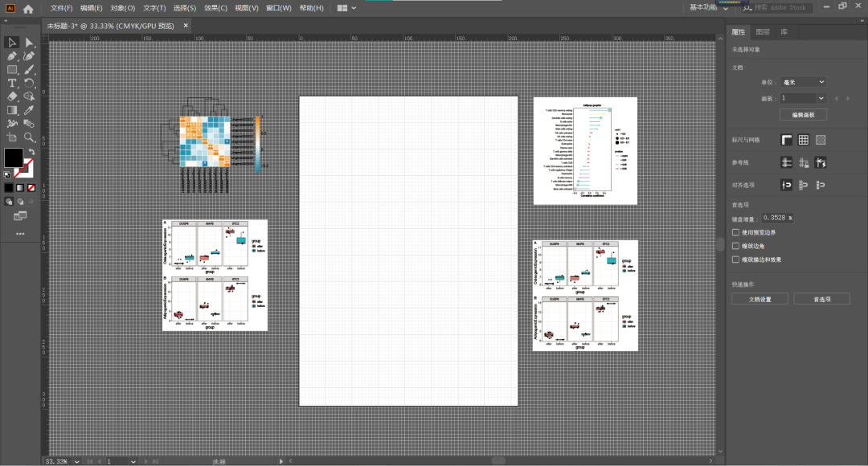The width and height of the screenshot is (868, 466).
Task: Expand the 基本功能 workspace switcher
Action: coord(709,8)
